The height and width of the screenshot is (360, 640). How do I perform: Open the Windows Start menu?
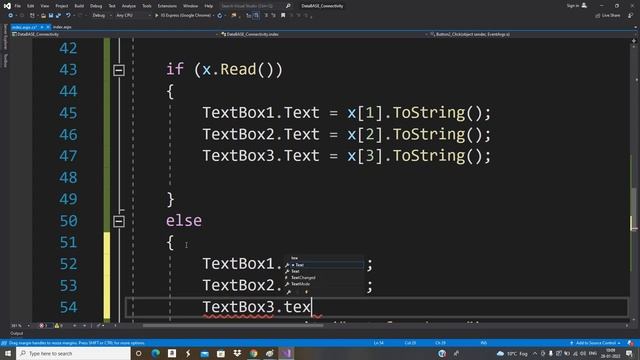8,353
